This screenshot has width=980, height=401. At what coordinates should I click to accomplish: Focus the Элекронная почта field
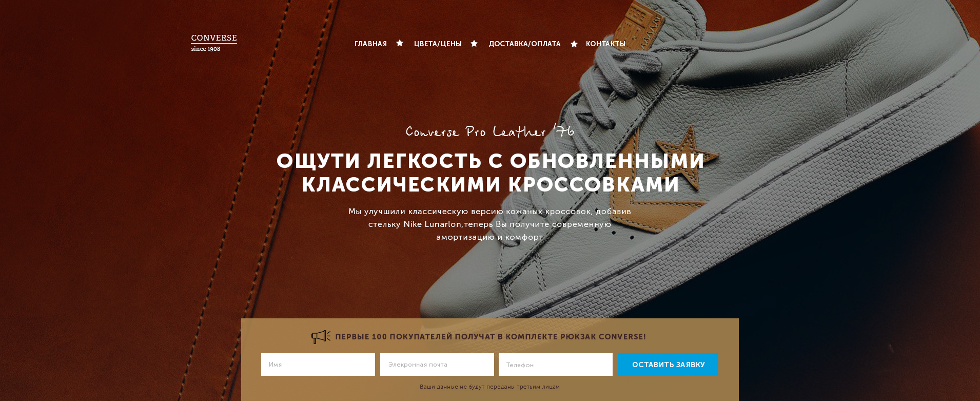(437, 365)
